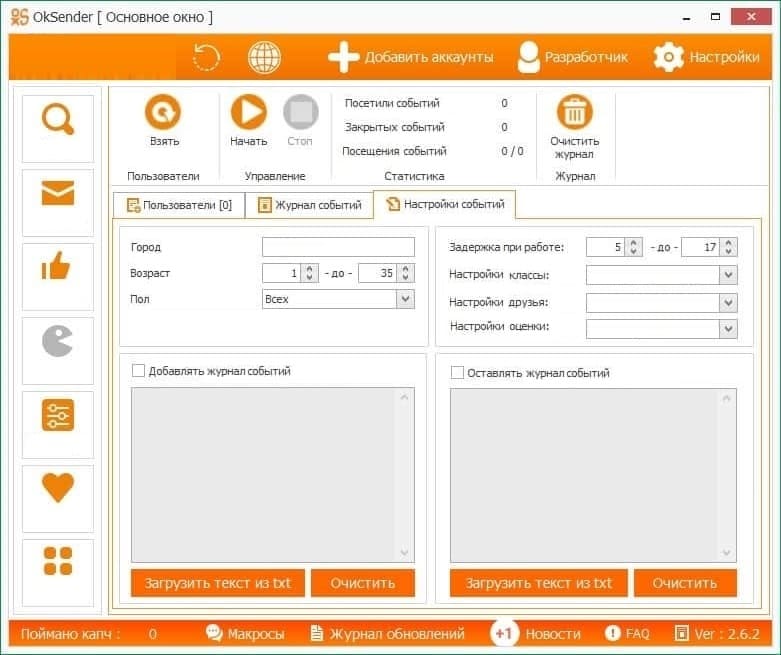Click right Загрузить текст из txt button
Screen dimensions: 781x655
tap(538, 583)
